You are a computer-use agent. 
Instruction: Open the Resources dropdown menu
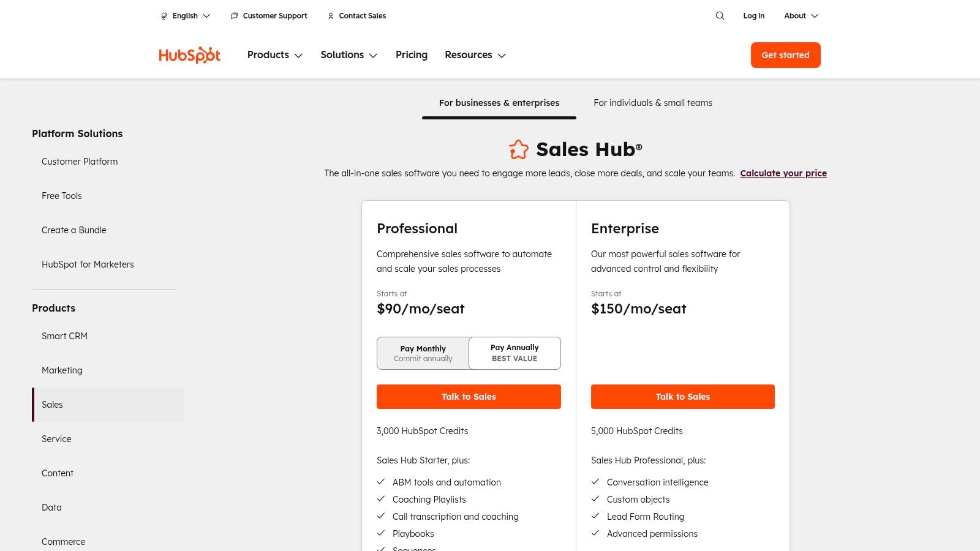[x=475, y=55]
